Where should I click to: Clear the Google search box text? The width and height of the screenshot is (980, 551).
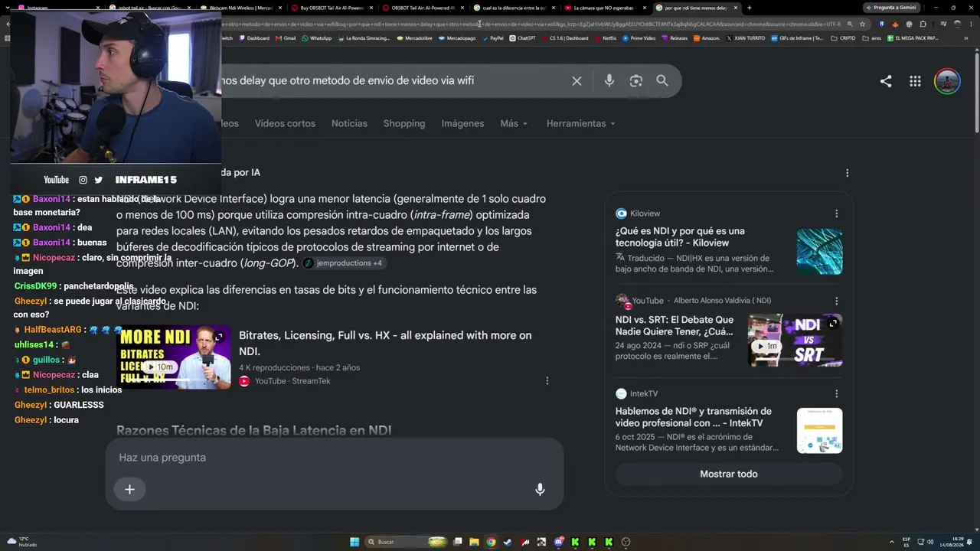577,81
